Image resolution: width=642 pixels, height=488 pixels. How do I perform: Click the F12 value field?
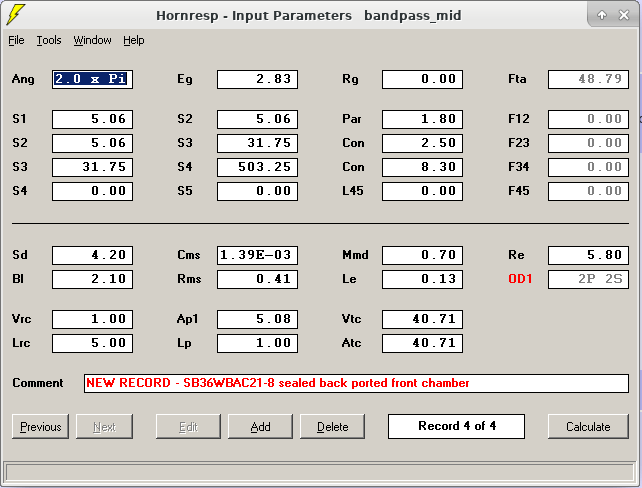tap(588, 119)
